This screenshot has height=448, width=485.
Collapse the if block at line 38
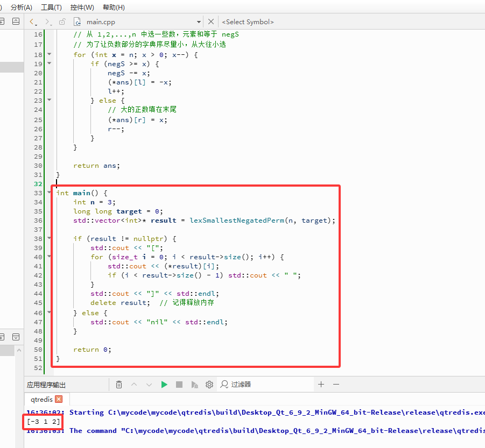tap(50, 238)
